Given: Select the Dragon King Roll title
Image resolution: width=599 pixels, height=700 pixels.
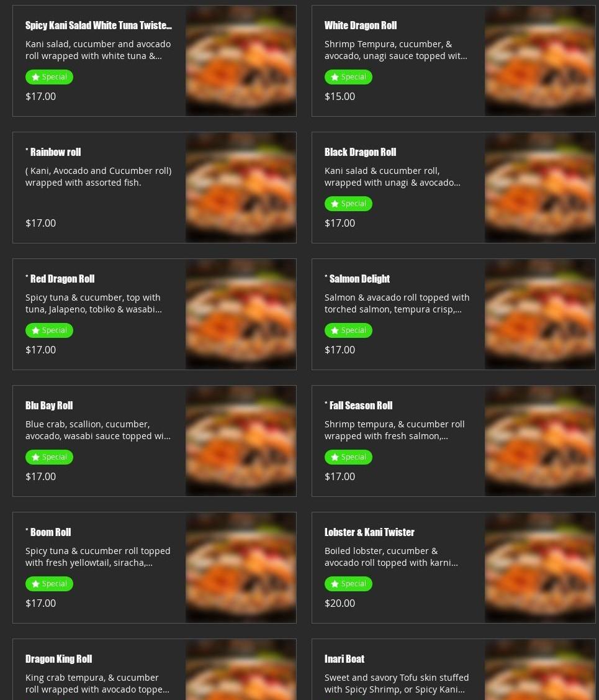Looking at the screenshot, I should point(58,659).
